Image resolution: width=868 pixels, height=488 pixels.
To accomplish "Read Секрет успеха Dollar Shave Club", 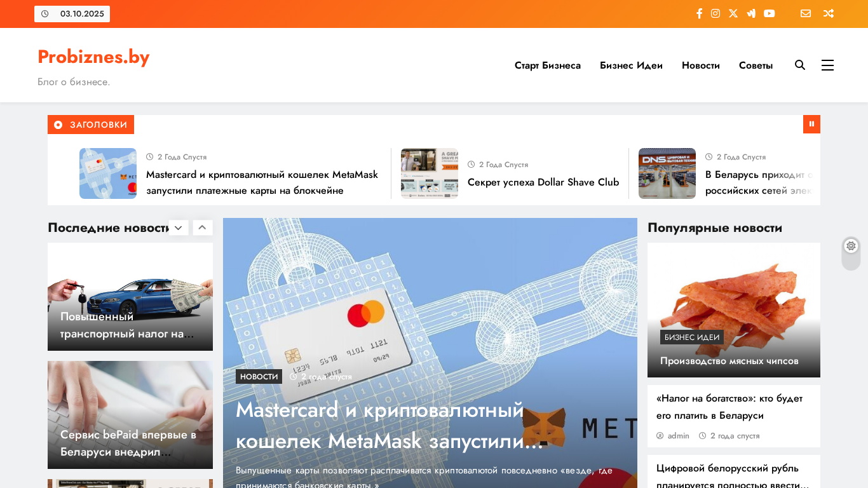I will [x=543, y=182].
